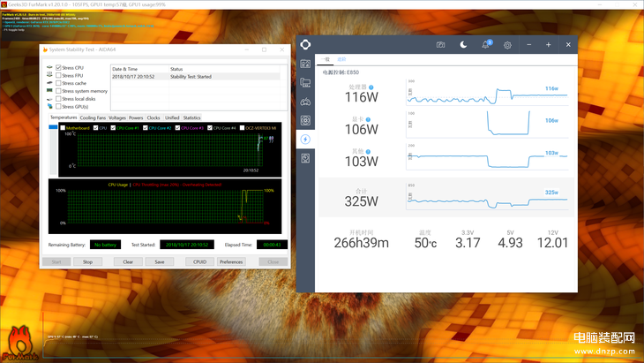Click the elapsed time 00:00:43 field
Image resolution: width=644 pixels, height=363 pixels.
point(272,245)
